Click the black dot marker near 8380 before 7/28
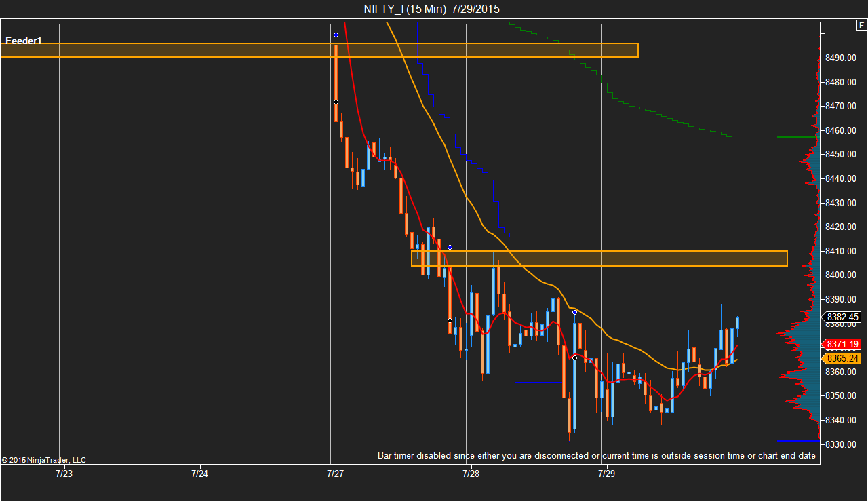Image resolution: width=868 pixels, height=502 pixels. click(x=450, y=320)
